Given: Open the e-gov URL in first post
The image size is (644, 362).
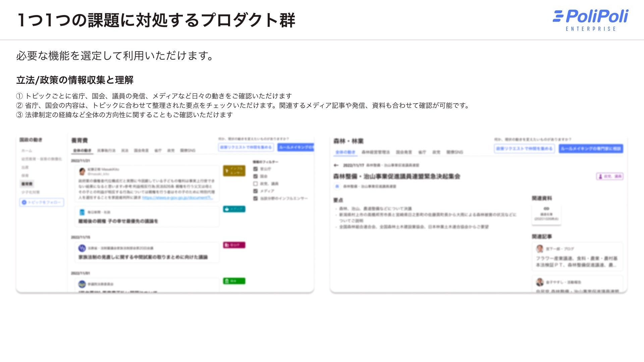Looking at the screenshot, I should [177, 198].
